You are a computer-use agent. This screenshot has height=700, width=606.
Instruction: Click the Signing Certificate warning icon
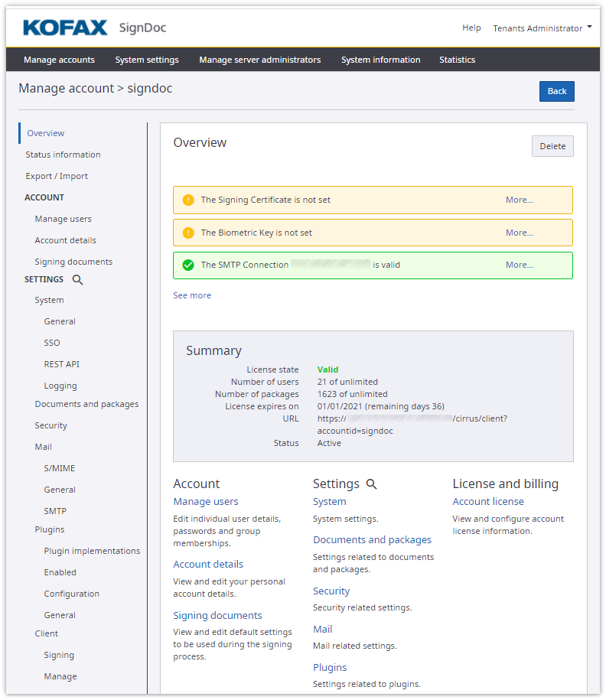coord(188,200)
